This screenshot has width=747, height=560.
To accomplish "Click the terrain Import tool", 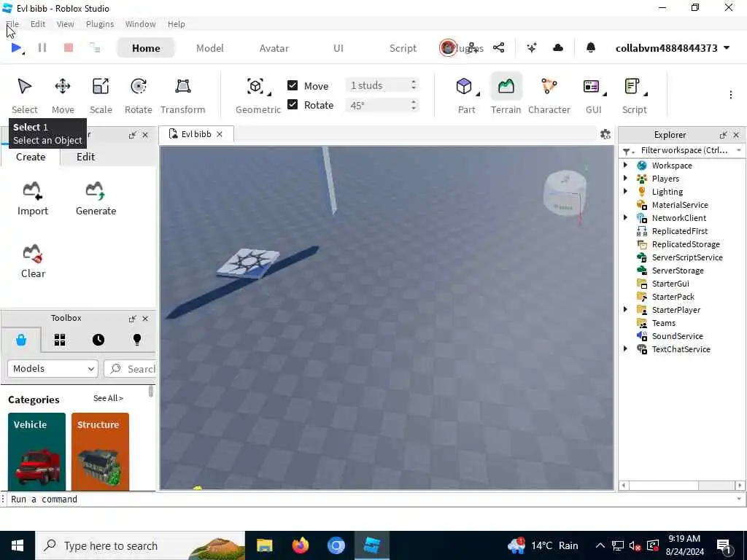I will pos(32,199).
